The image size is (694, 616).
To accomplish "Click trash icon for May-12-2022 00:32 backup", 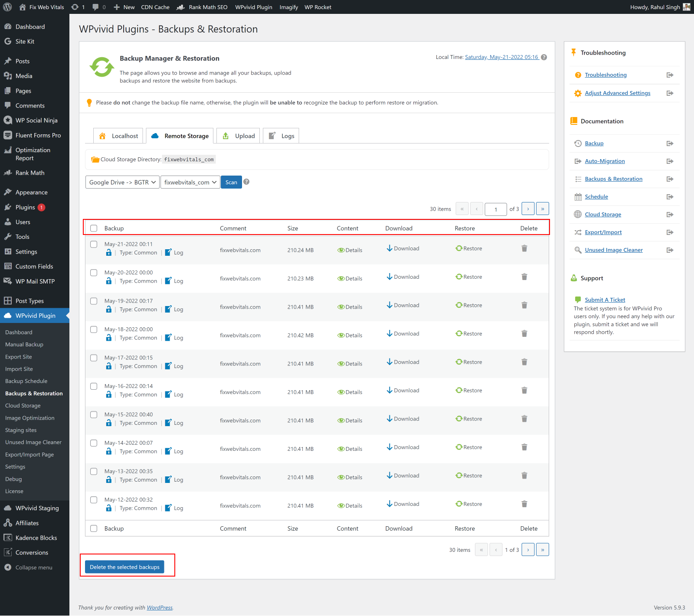I will [524, 504].
